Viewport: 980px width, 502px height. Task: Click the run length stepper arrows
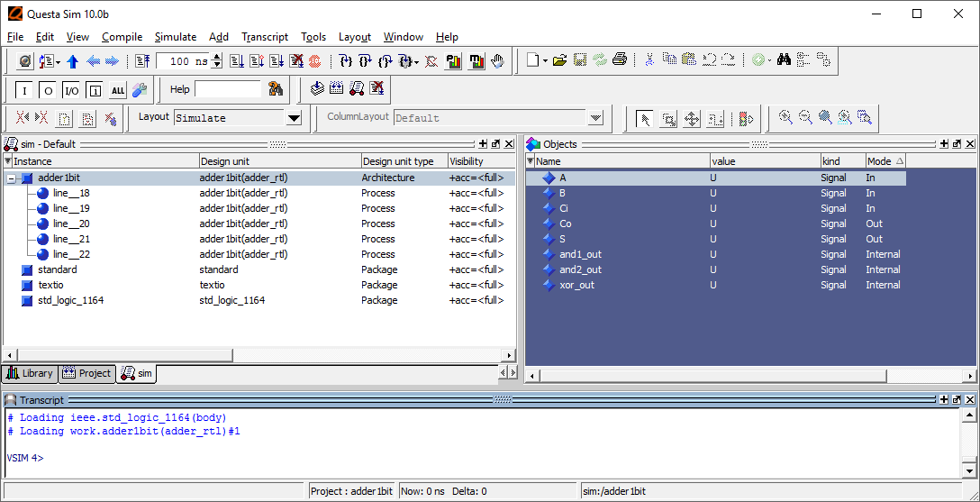[217, 60]
